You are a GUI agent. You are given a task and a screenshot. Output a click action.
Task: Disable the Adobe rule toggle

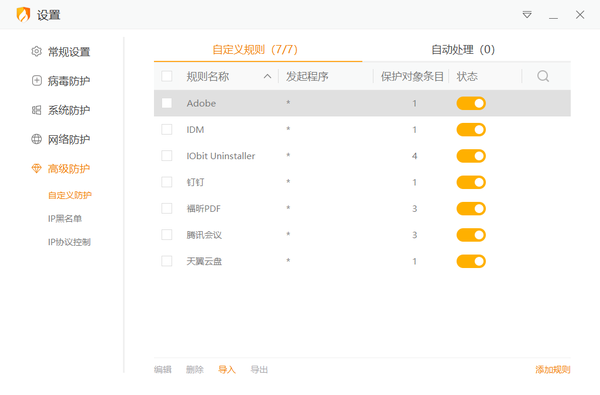click(x=471, y=103)
